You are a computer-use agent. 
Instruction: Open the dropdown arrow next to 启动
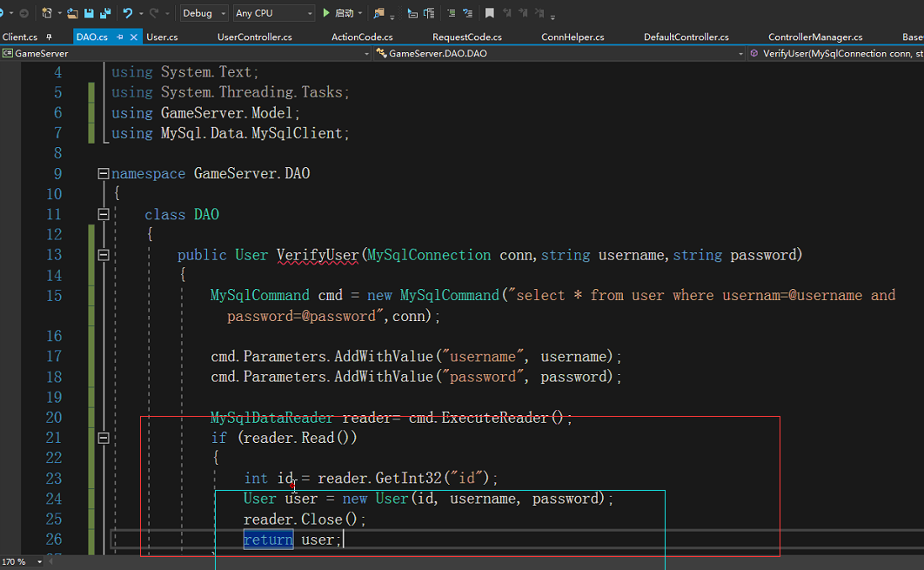tap(360, 13)
